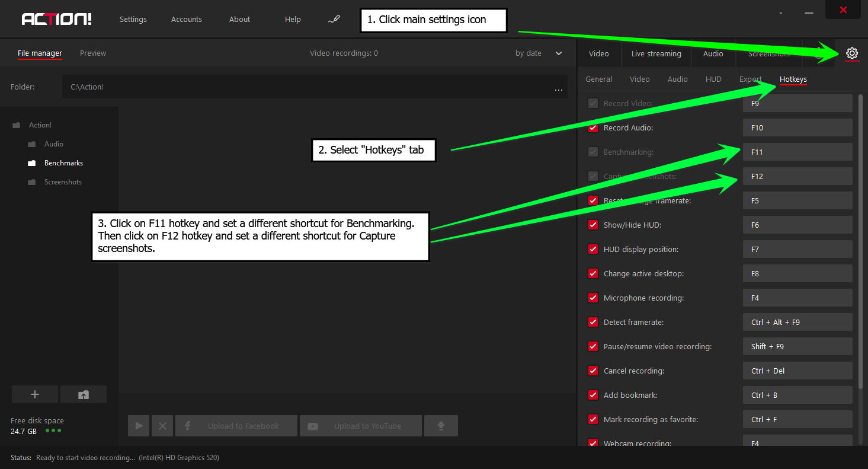Click the F8 hotkey field for Change active desktop

click(x=797, y=273)
